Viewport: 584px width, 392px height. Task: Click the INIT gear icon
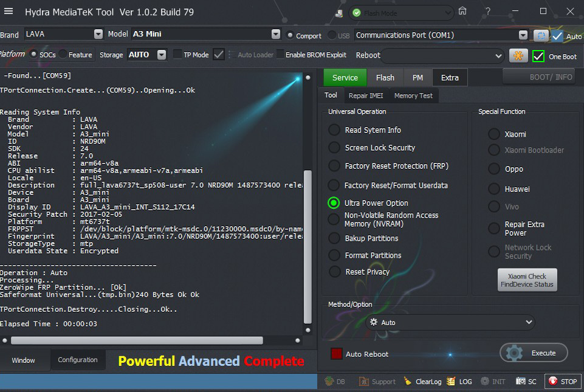click(484, 381)
